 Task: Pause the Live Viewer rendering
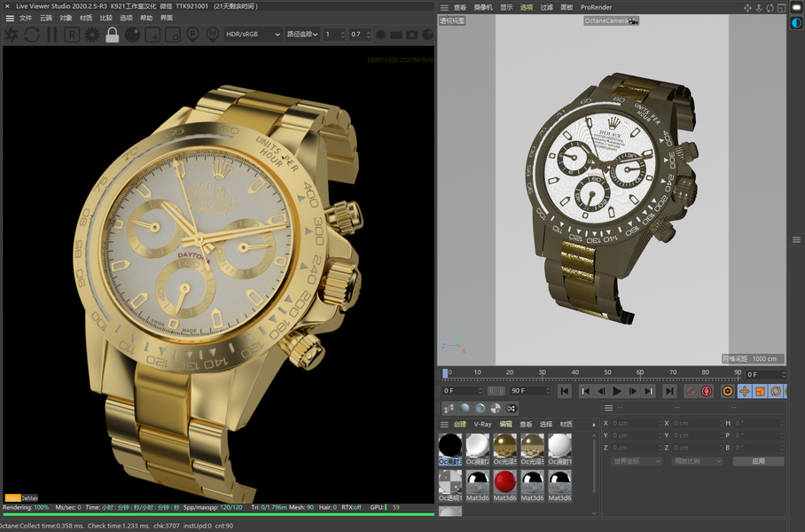[x=51, y=35]
